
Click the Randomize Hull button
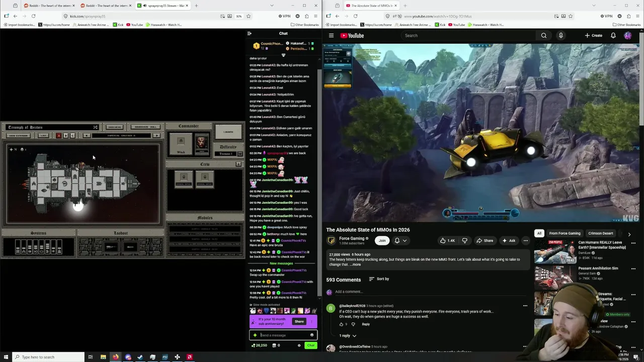[x=145, y=127]
